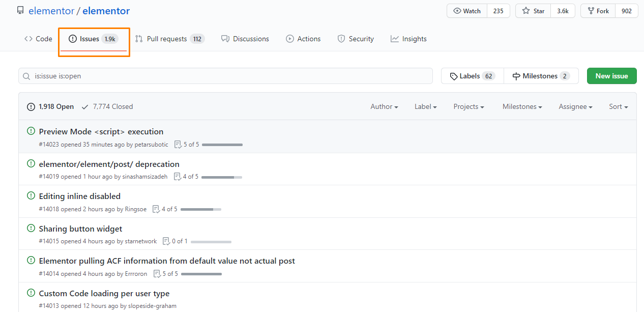Image resolution: width=644 pixels, height=312 pixels.
Task: Click the 5 of 5 progress bar for #14023
Action: click(222, 145)
